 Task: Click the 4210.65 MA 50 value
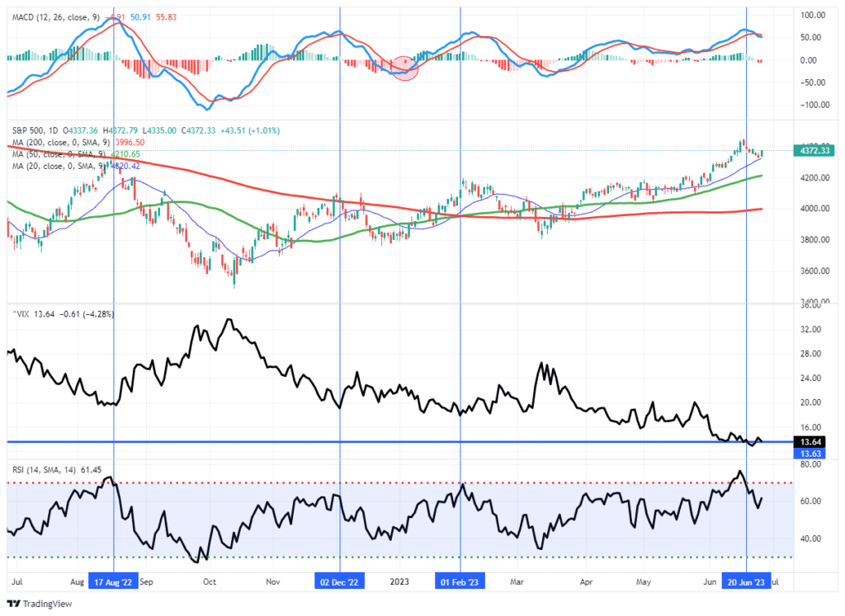click(125, 154)
